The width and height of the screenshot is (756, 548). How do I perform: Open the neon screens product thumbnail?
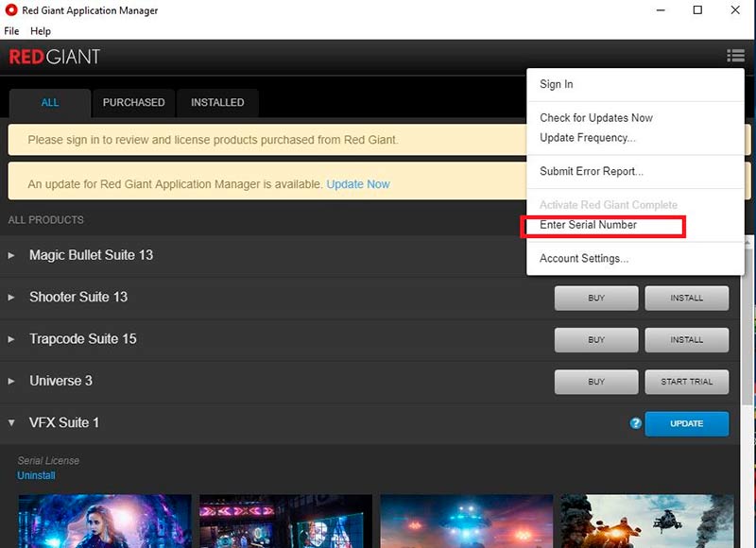click(x=285, y=521)
